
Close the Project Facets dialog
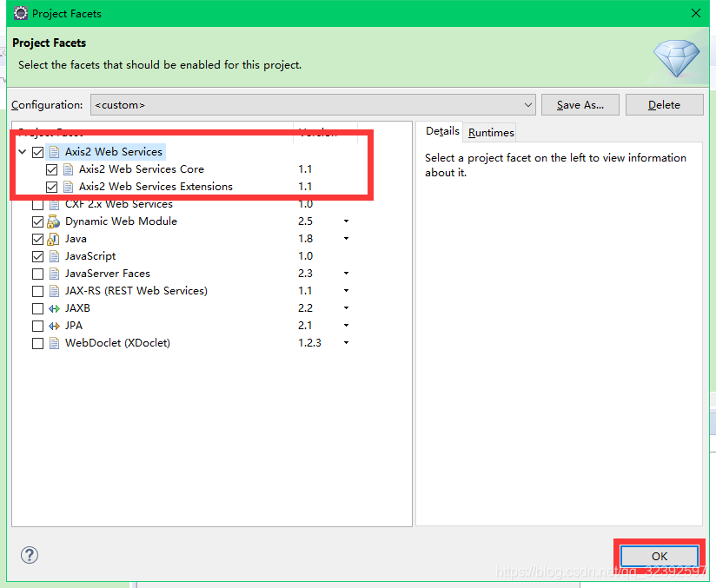tap(696, 13)
